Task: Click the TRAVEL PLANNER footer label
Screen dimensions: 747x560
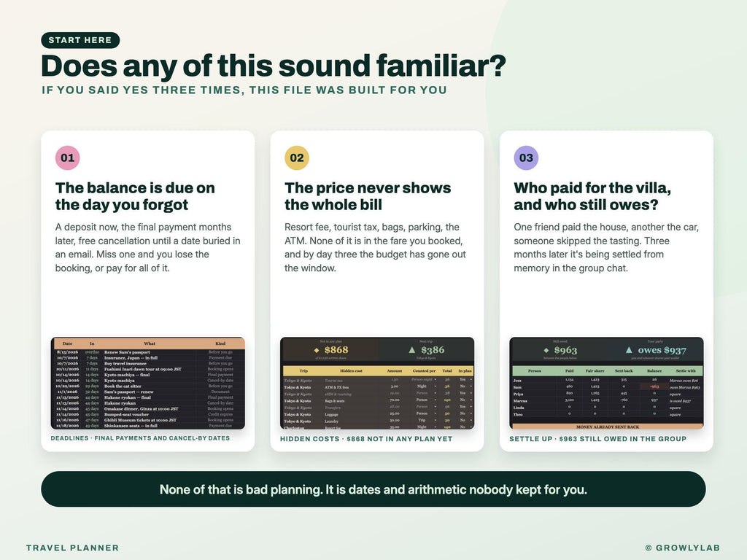Action: click(x=72, y=548)
